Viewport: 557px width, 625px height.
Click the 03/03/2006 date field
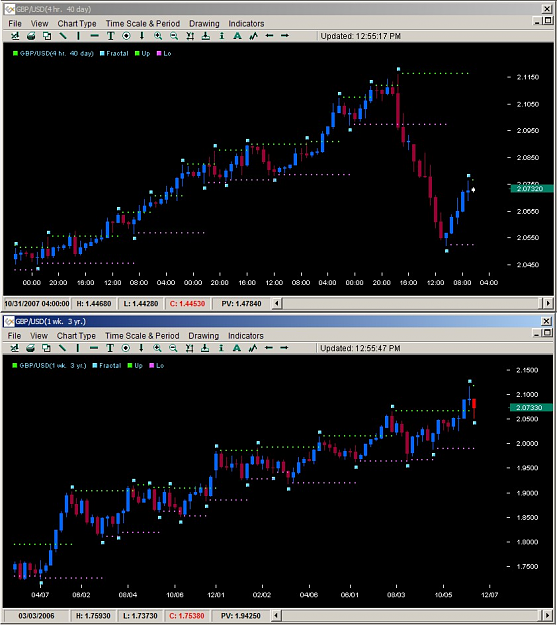(x=36, y=616)
